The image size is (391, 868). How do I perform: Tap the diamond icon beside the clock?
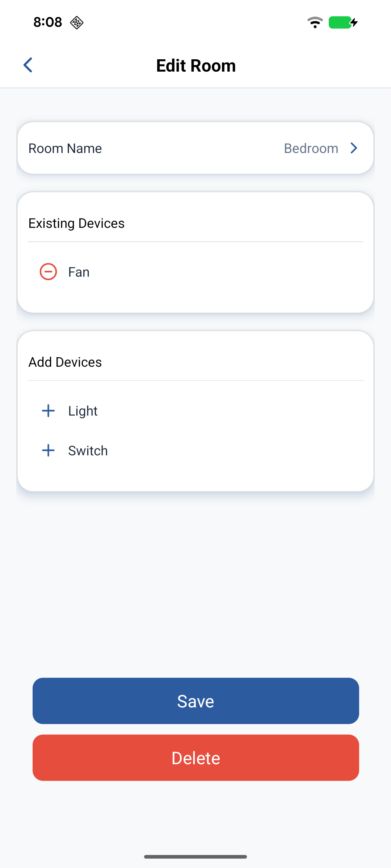[x=77, y=22]
